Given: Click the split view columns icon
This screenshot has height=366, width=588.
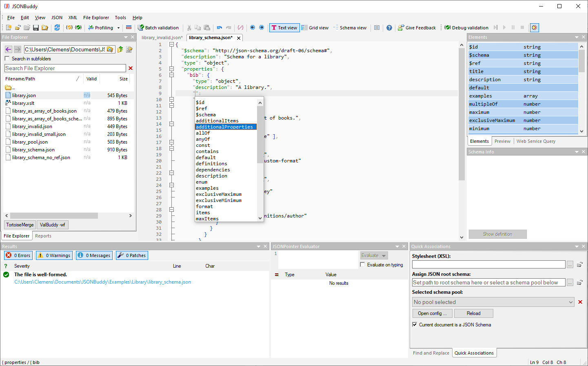Looking at the screenshot, I should pos(377,27).
